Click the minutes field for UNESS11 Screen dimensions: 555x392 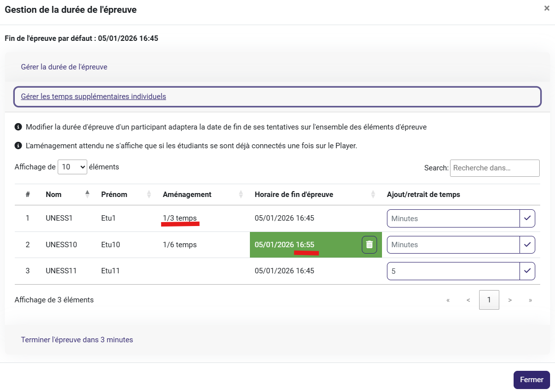[453, 271]
